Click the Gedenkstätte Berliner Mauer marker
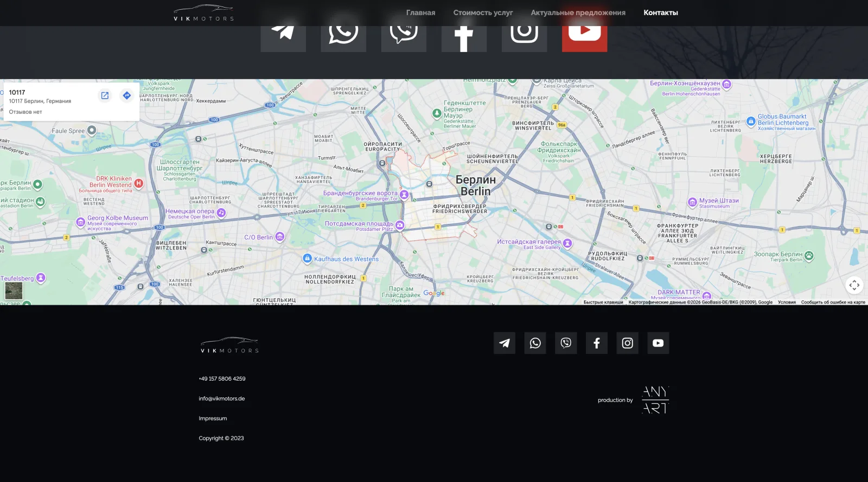This screenshot has height=482, width=868. [x=437, y=113]
